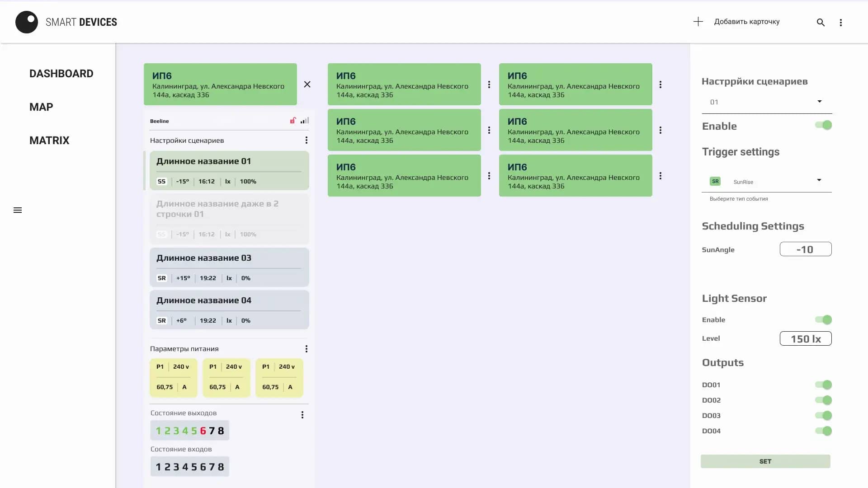Open the Состояние выходов three-dot menu
The width and height of the screenshot is (868, 488).
tap(302, 415)
